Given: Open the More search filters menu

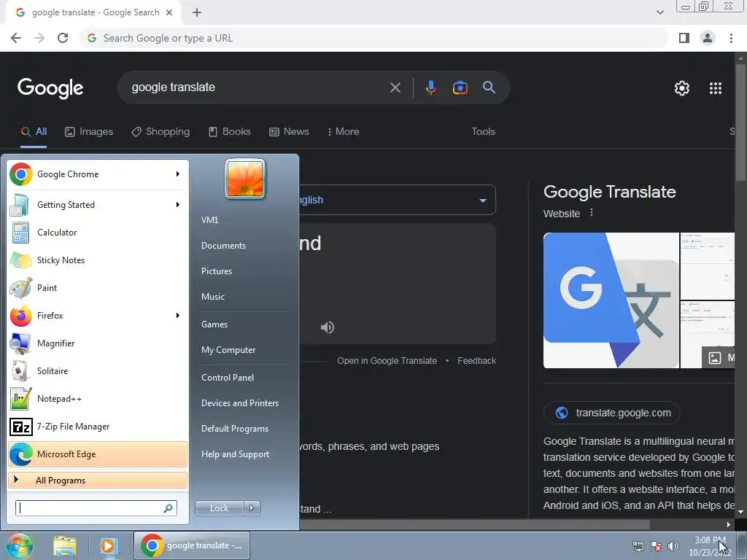Looking at the screenshot, I should (x=343, y=131).
